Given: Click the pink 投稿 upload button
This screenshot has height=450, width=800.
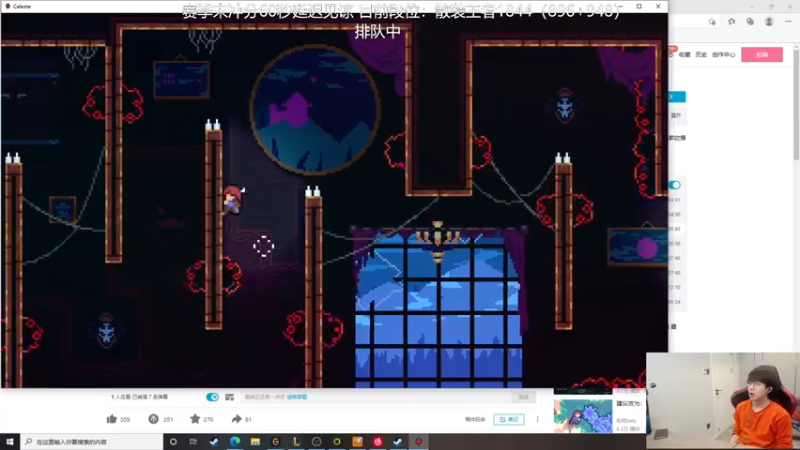Looking at the screenshot, I should (762, 55).
